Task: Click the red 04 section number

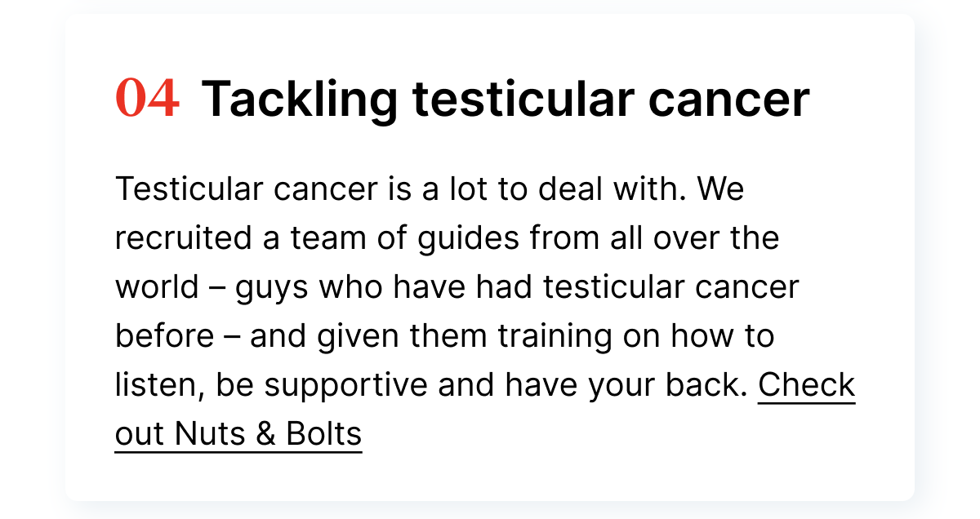Action: [x=147, y=100]
